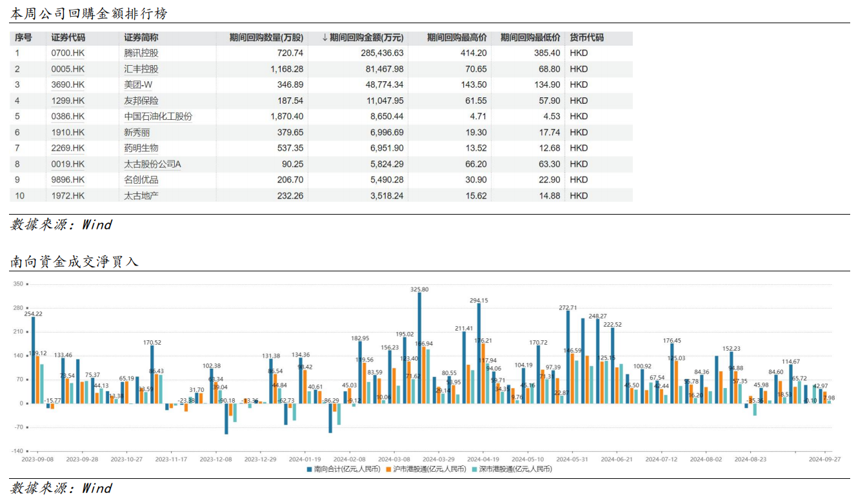Click the orange 沪市港股通 legend swatch

388,469
